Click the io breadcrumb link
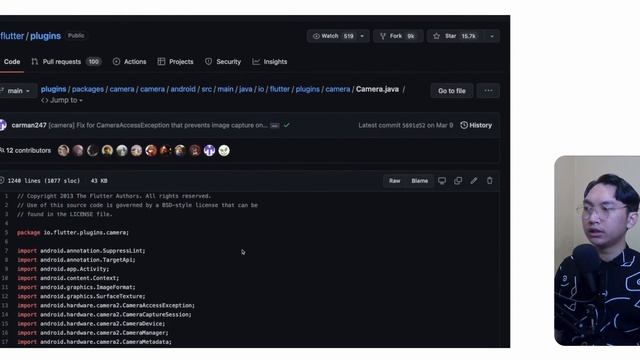This screenshot has height=360, width=640. click(x=261, y=89)
